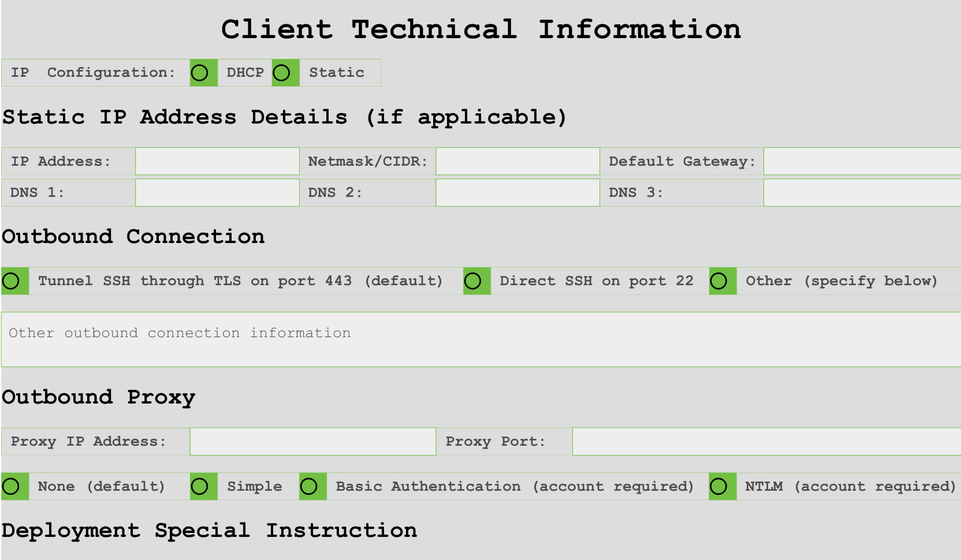Click the IP Address input field
Viewport: 961px width, 560px height.
click(217, 161)
